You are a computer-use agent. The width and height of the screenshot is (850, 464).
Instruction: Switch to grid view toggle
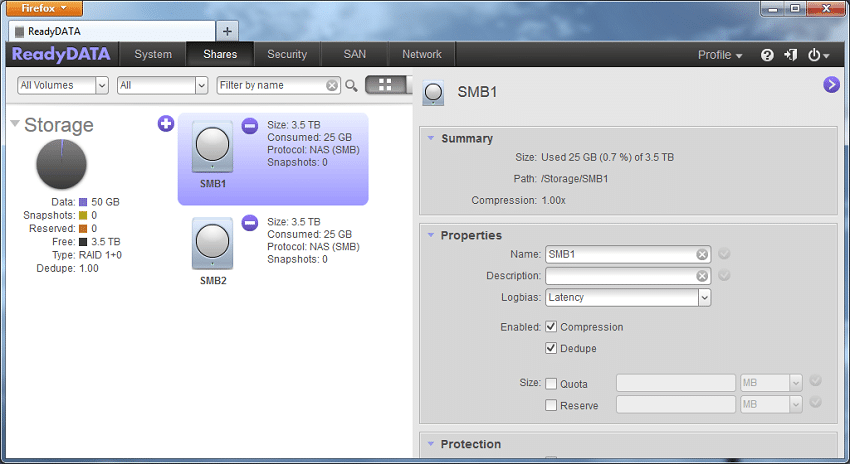pos(385,85)
